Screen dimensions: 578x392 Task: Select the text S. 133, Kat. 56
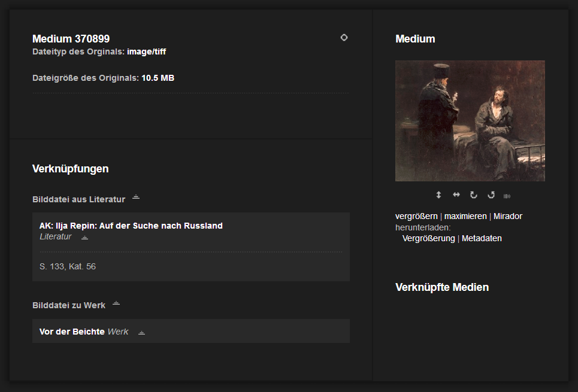coord(68,266)
